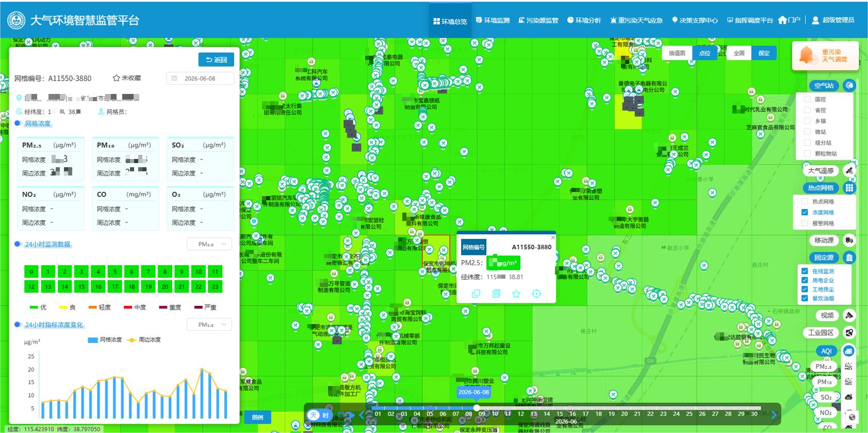Image resolution: width=868 pixels, height=433 pixels.
Task: Uncheck the 餐饮油烟 checkbox
Action: point(805,298)
